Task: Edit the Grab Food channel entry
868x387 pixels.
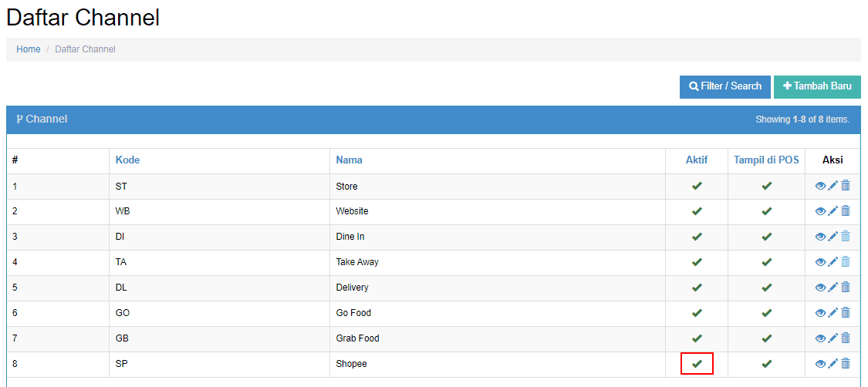Action: pyautogui.click(x=833, y=338)
